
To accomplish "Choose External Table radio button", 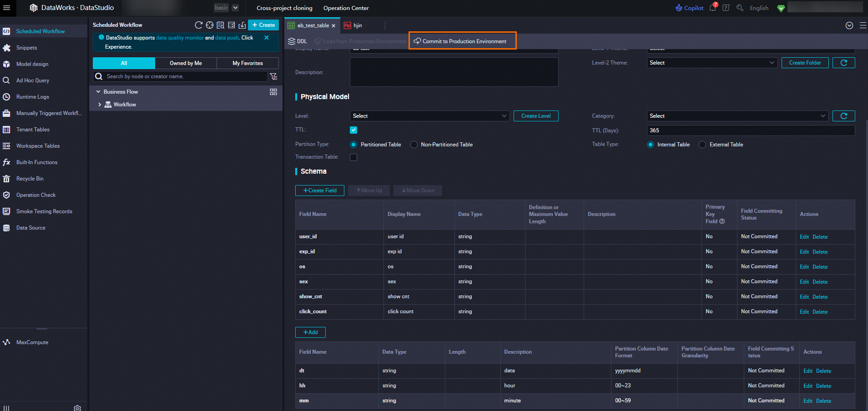I will [x=702, y=145].
